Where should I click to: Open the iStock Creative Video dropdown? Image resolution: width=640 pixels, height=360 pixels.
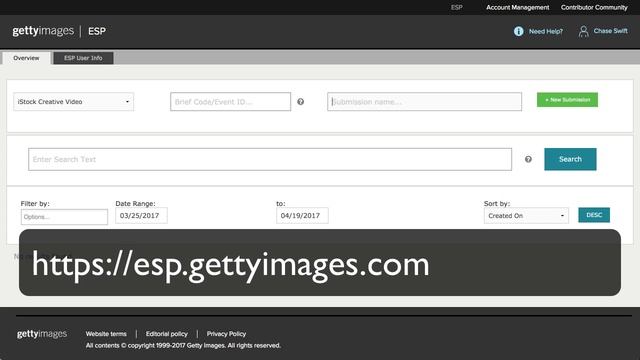tap(73, 102)
